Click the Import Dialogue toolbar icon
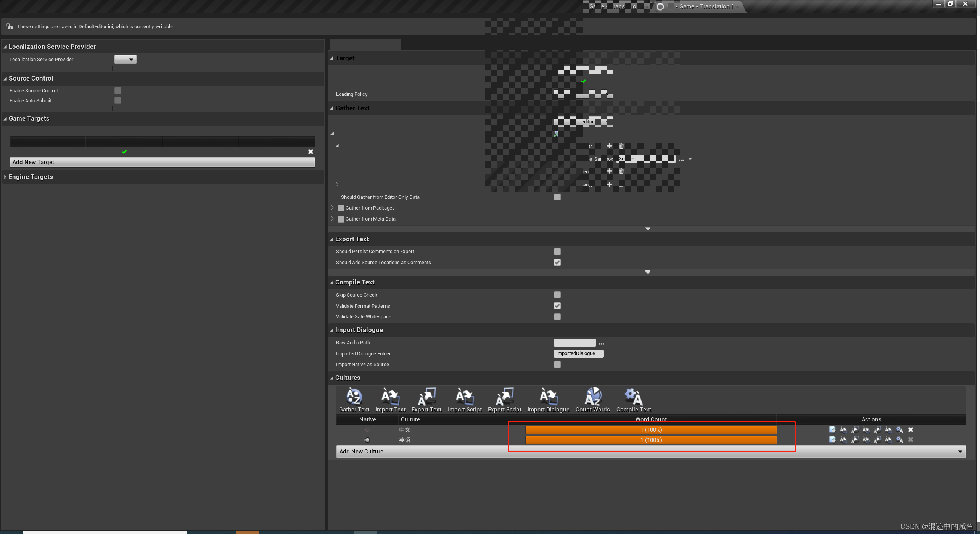Screen dimensions: 980x534 click(548, 397)
